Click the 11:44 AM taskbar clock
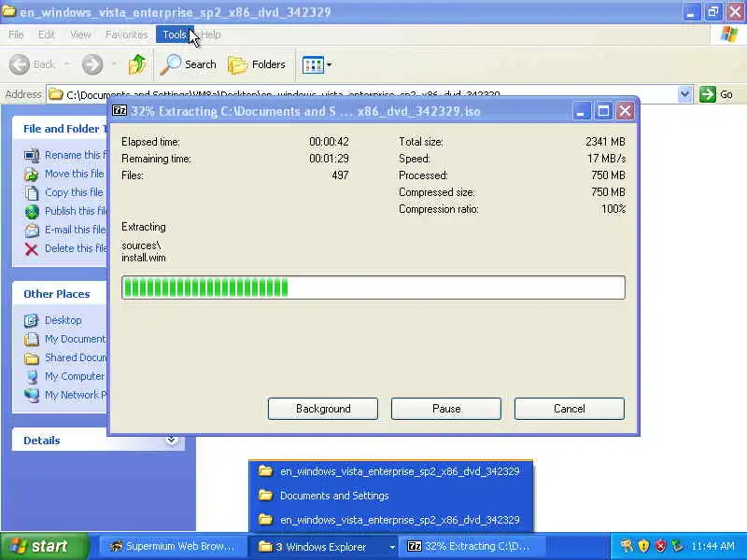 [x=712, y=546]
